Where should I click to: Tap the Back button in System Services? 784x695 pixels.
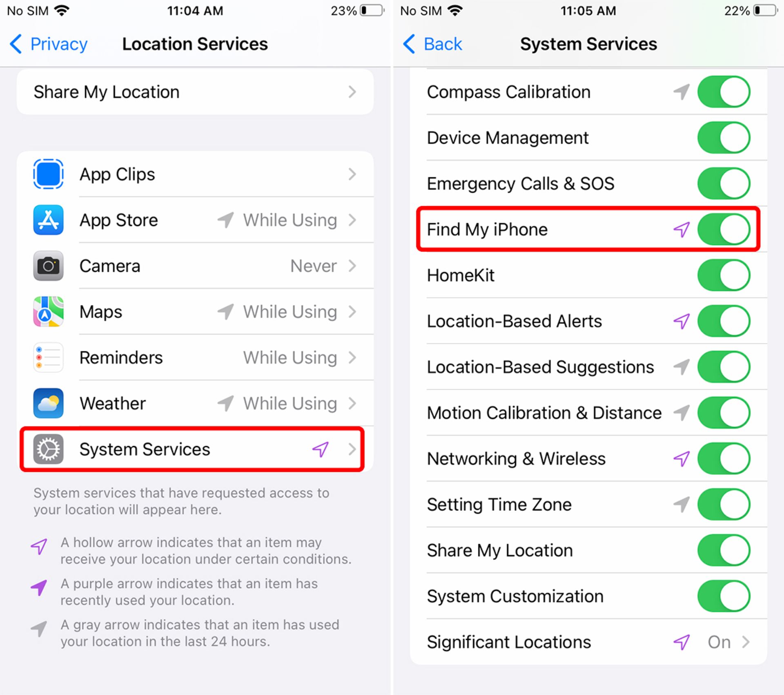coord(432,44)
